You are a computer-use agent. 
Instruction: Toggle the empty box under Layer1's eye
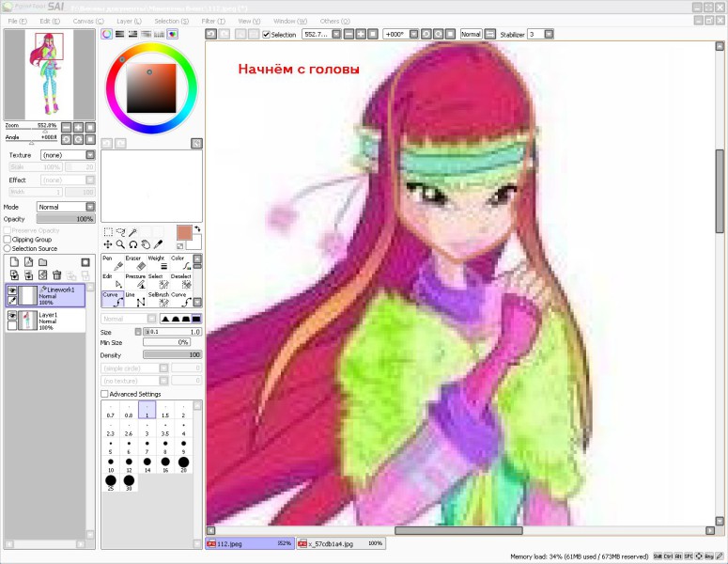click(x=12, y=325)
